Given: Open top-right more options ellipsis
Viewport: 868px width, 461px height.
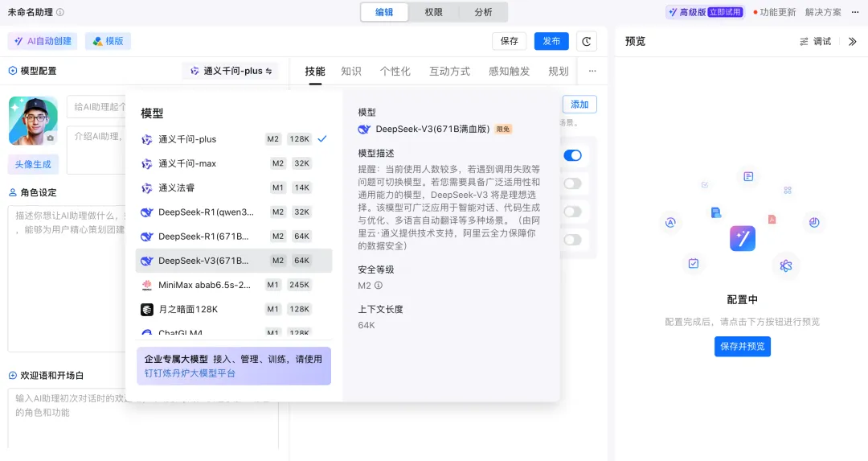Looking at the screenshot, I should [855, 12].
